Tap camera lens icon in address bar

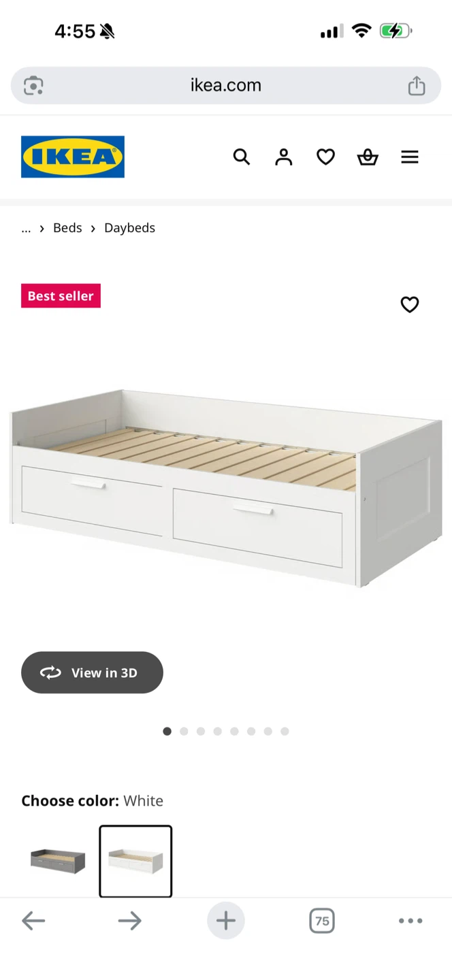click(x=33, y=85)
